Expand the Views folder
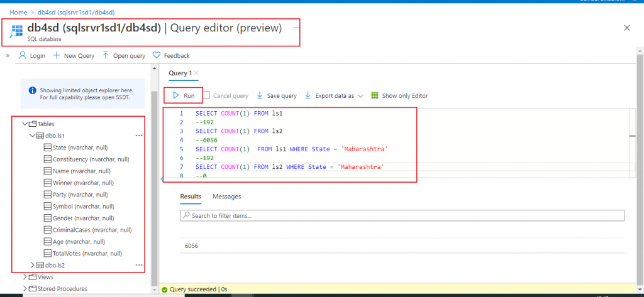The width and height of the screenshot is (644, 297). pos(26,277)
